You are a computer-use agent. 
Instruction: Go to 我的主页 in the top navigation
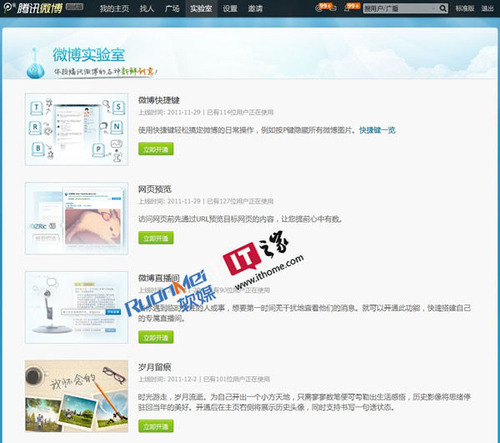pyautogui.click(x=114, y=8)
